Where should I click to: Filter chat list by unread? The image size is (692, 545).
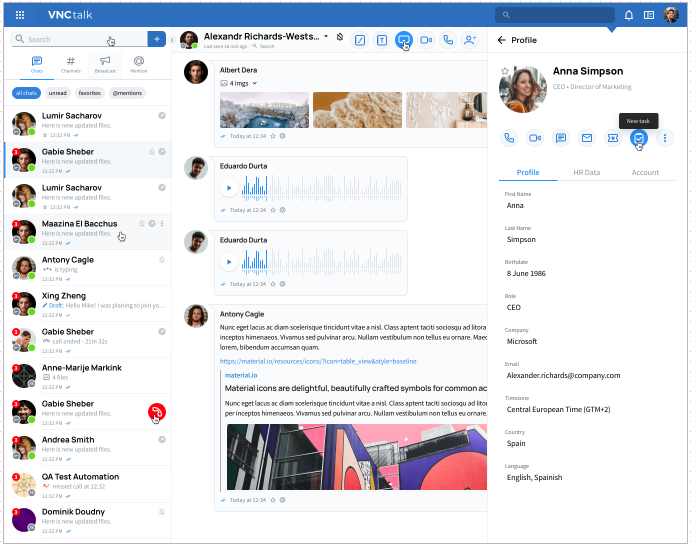pyautogui.click(x=57, y=93)
